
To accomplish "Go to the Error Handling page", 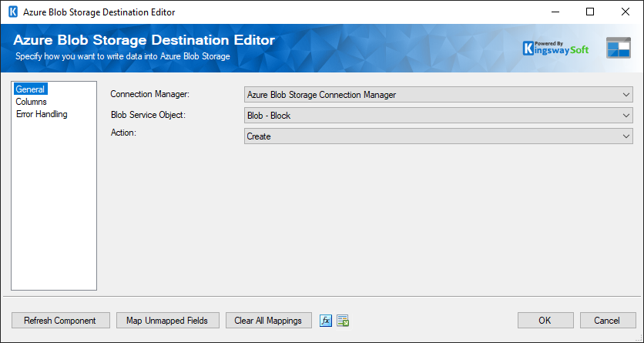I will [42, 114].
